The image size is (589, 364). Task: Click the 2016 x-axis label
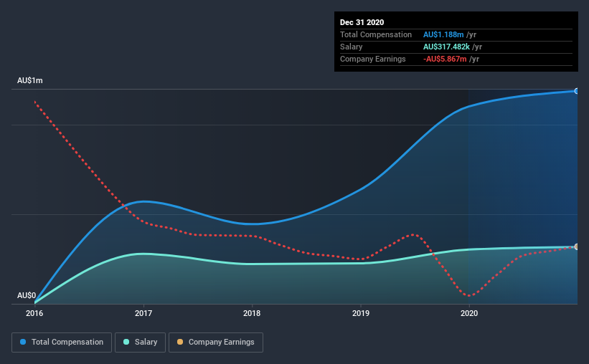point(34,313)
